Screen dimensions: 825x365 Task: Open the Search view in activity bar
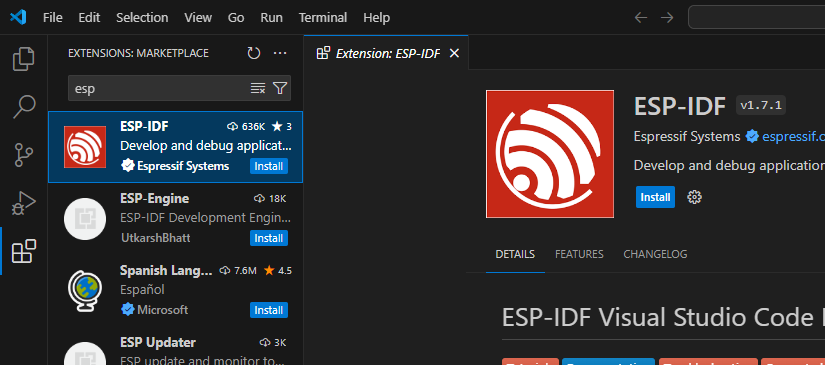(24, 107)
